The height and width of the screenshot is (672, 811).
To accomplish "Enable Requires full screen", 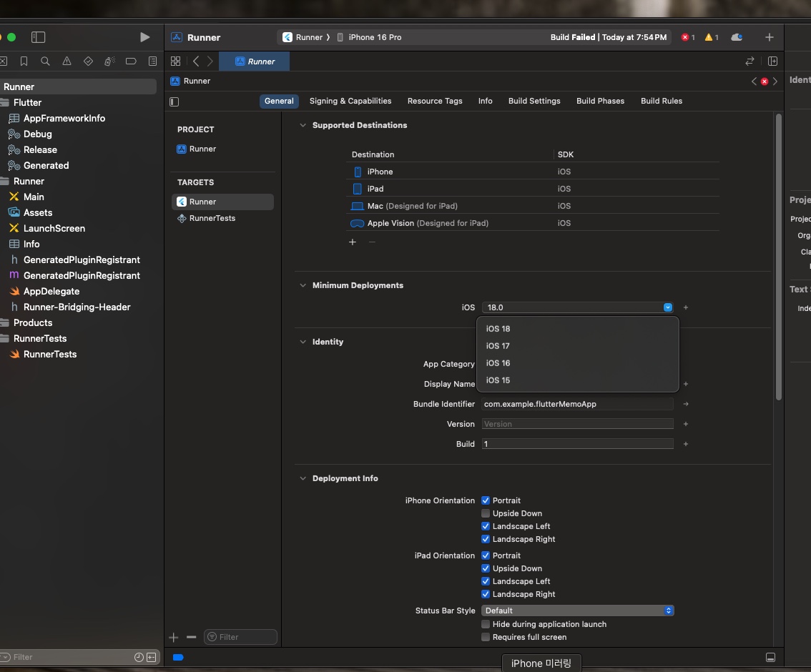I will (486, 638).
